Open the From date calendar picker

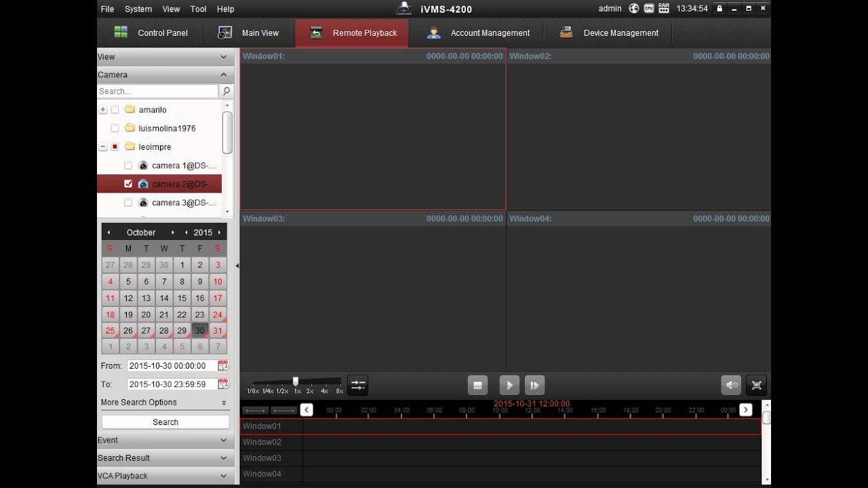[x=223, y=365]
